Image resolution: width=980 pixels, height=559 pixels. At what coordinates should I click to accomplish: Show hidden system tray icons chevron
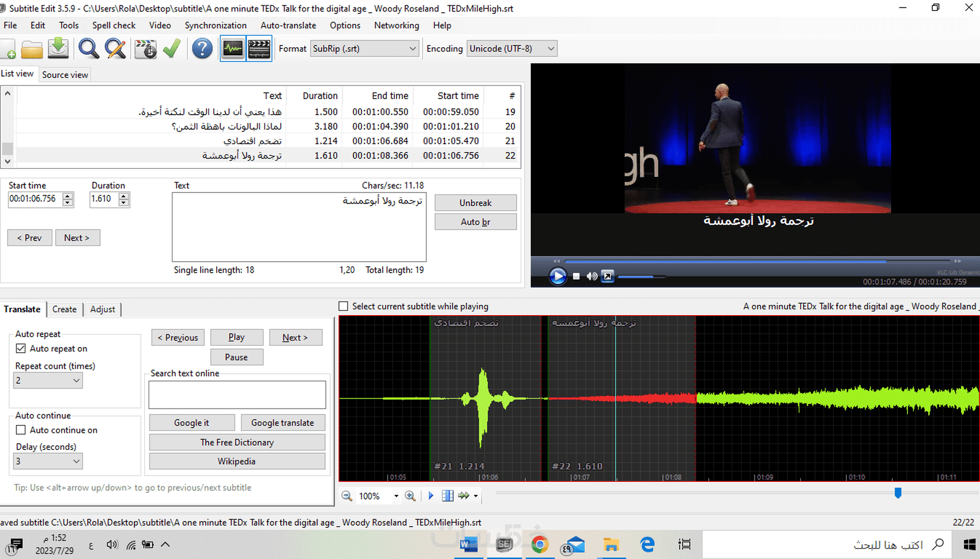165,545
